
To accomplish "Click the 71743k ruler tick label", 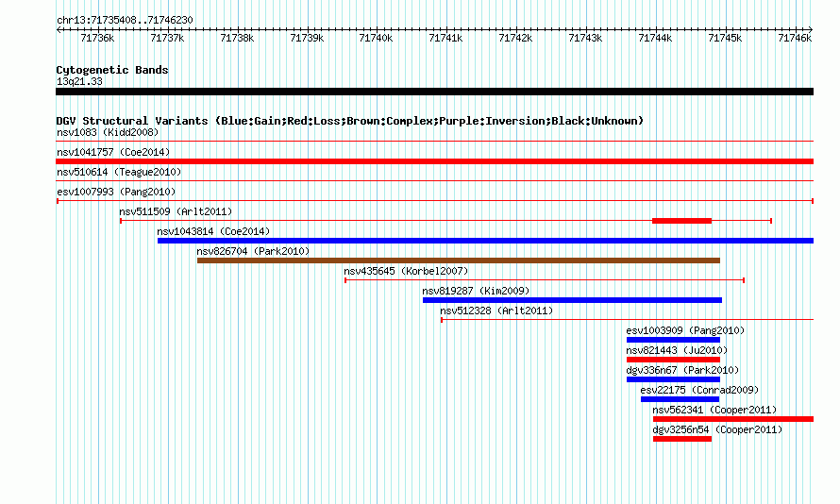I will tap(585, 38).
